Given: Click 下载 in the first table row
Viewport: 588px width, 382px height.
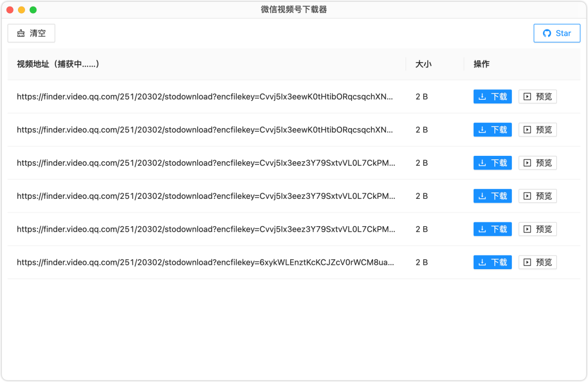Looking at the screenshot, I should (492, 97).
